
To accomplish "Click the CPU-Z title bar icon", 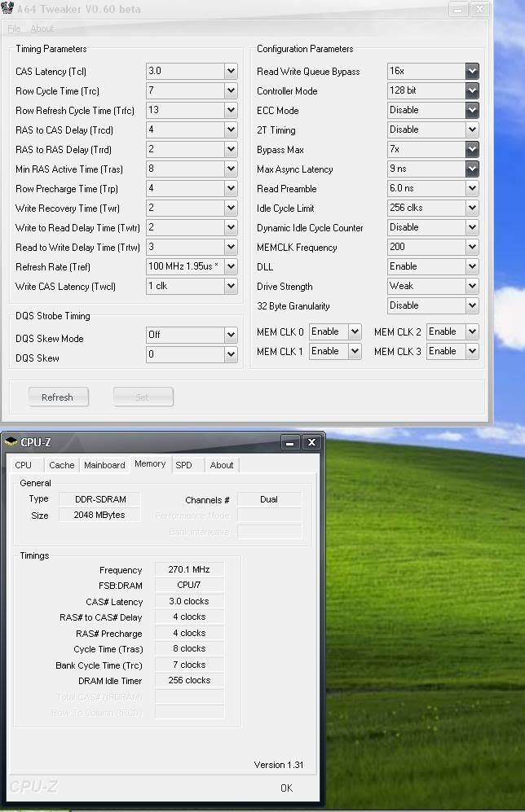I will tap(11, 441).
